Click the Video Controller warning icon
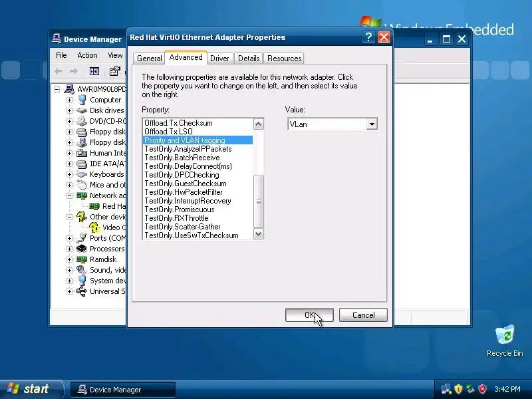 (x=94, y=227)
